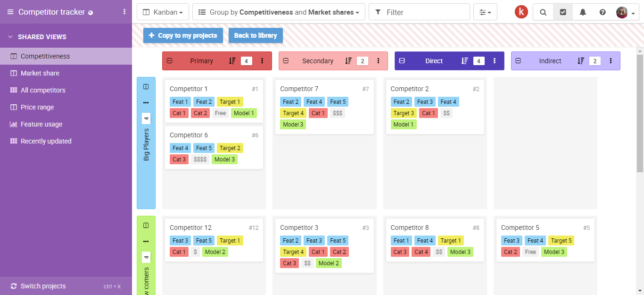This screenshot has height=295, width=644.
Task: Open the Competitor 12 card
Action: tap(214, 240)
